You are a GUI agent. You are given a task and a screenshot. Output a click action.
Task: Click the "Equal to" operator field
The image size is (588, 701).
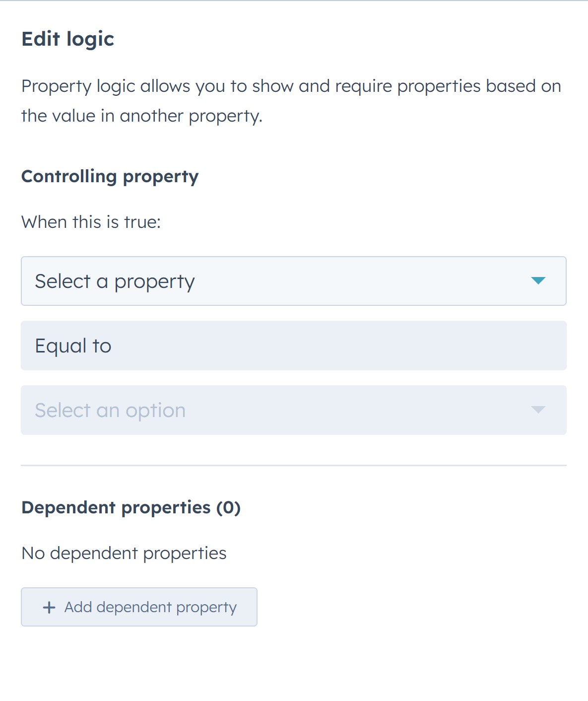[x=293, y=346]
